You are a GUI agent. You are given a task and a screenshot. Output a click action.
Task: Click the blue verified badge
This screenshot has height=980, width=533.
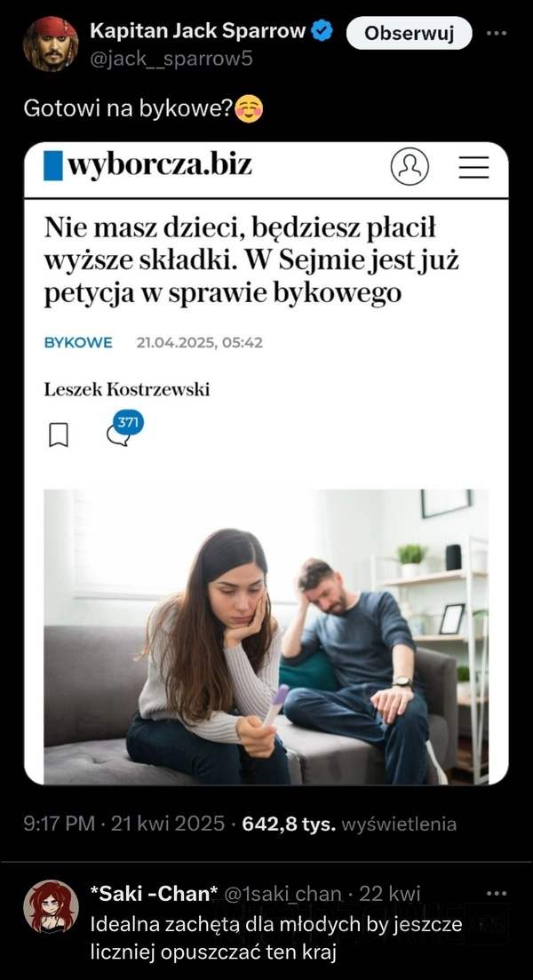point(322,30)
